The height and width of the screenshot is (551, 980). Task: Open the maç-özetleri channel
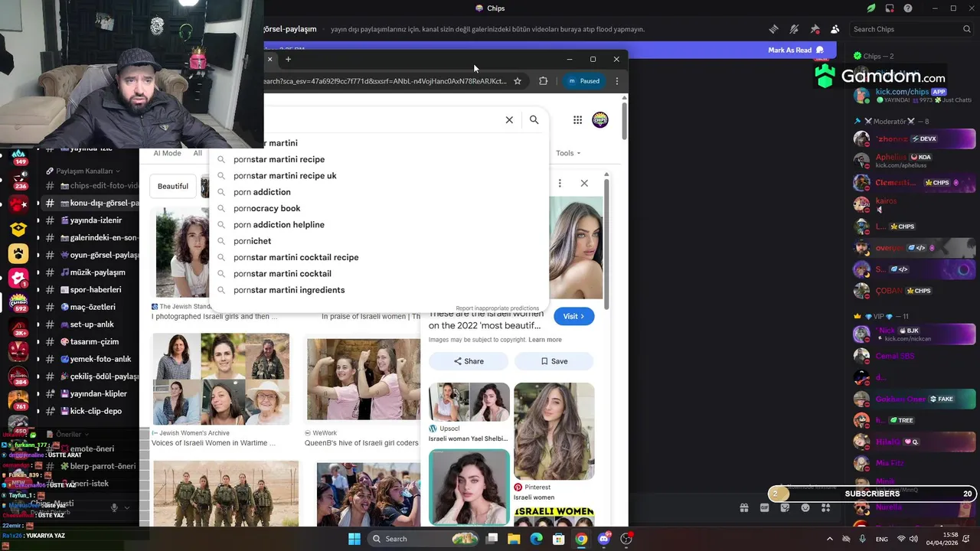tap(92, 307)
